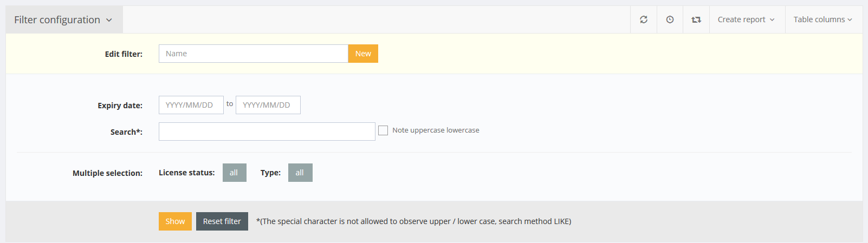Click the special character hint text
The width and height of the screenshot is (868, 243).
(413, 221)
